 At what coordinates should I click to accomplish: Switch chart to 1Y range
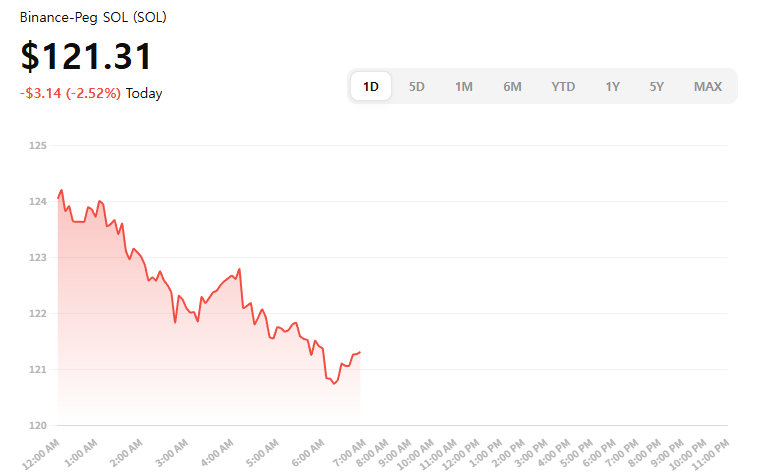tap(612, 86)
